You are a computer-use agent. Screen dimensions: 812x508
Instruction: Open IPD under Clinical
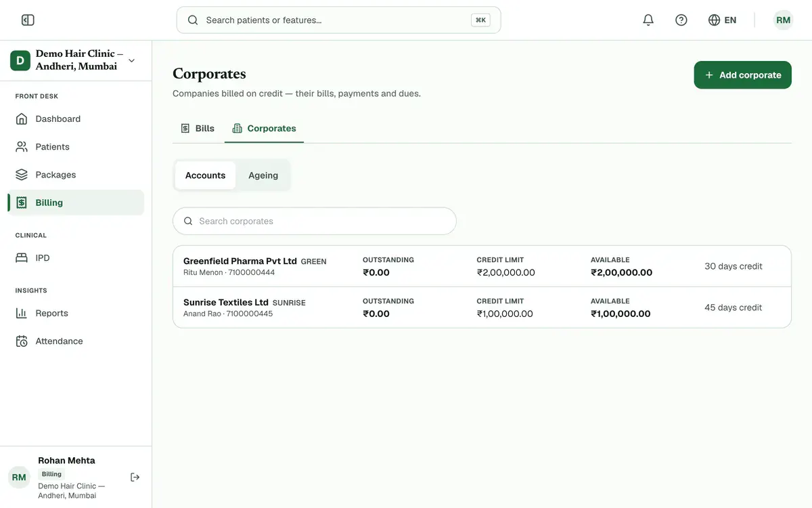pos(76,258)
